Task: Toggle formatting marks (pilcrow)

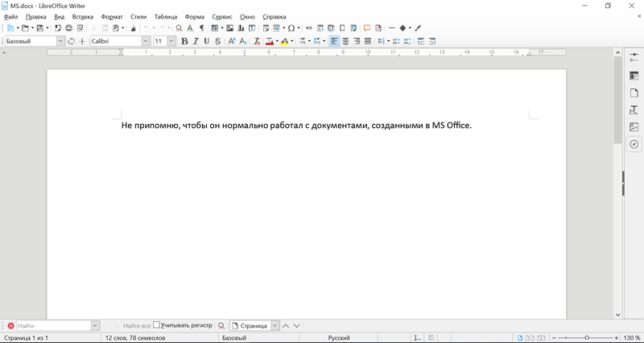Action: tap(201, 28)
